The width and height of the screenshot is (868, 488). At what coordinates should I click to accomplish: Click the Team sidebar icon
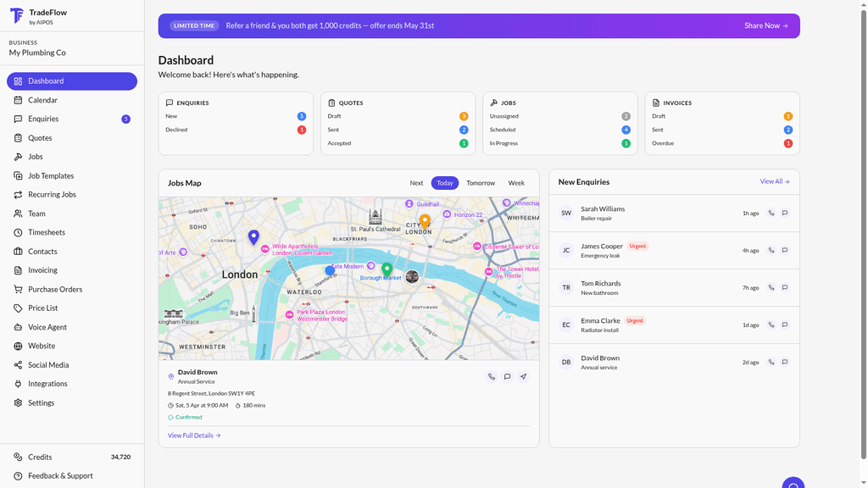[x=18, y=213]
